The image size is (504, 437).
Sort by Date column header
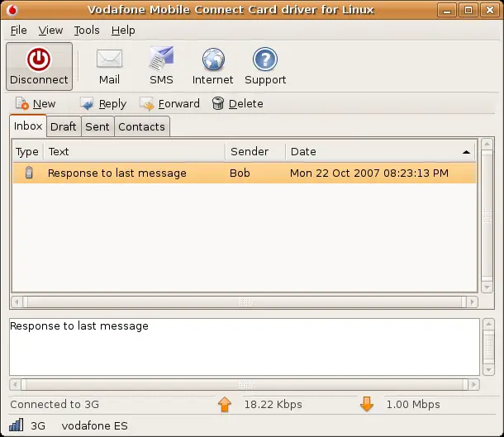(380, 151)
